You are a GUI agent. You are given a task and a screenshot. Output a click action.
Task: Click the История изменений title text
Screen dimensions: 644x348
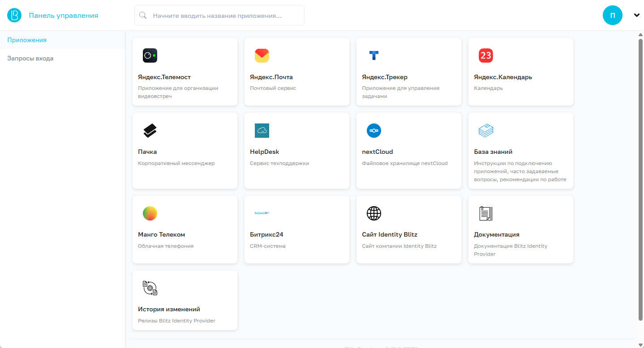pos(169,310)
